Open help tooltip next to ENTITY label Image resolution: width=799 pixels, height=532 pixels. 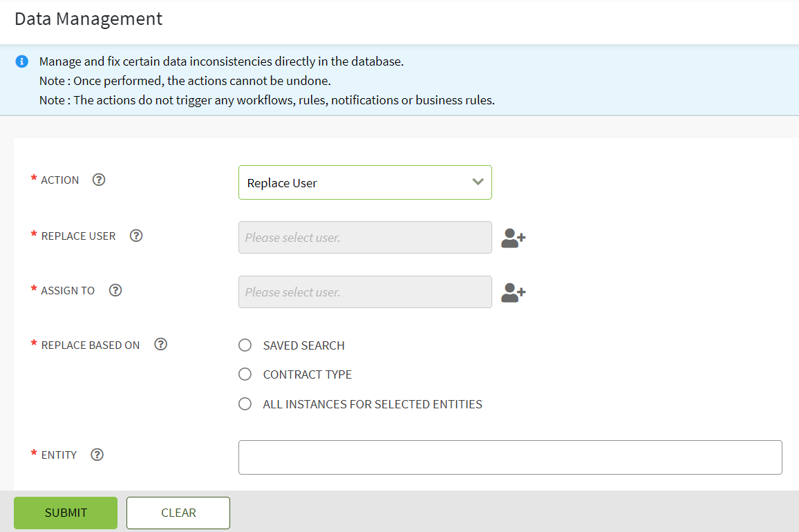tap(97, 455)
